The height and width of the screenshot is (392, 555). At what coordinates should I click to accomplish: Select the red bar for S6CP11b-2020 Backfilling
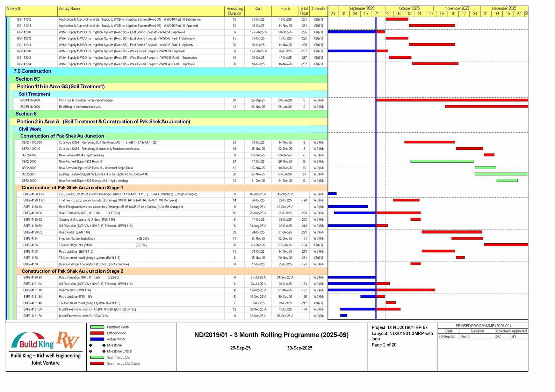point(486,106)
